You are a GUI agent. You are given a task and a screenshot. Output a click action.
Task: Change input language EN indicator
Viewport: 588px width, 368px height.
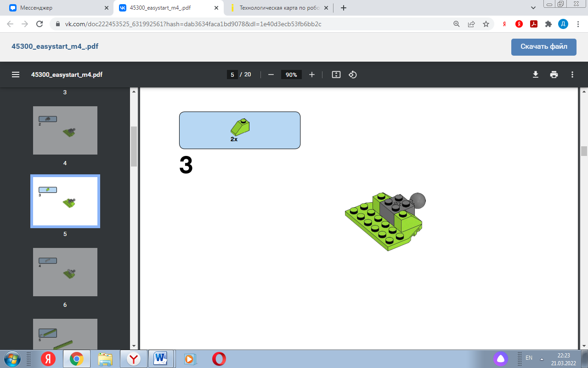(x=529, y=358)
